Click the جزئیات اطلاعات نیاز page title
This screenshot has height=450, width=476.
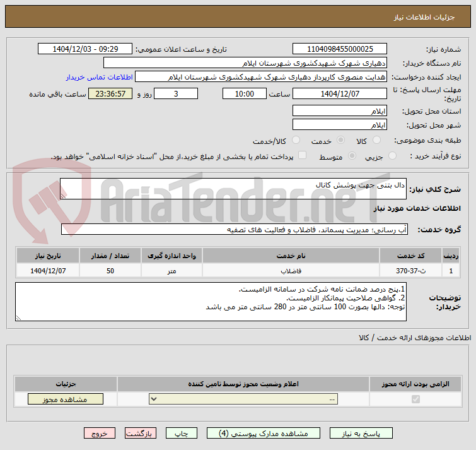coord(424,17)
